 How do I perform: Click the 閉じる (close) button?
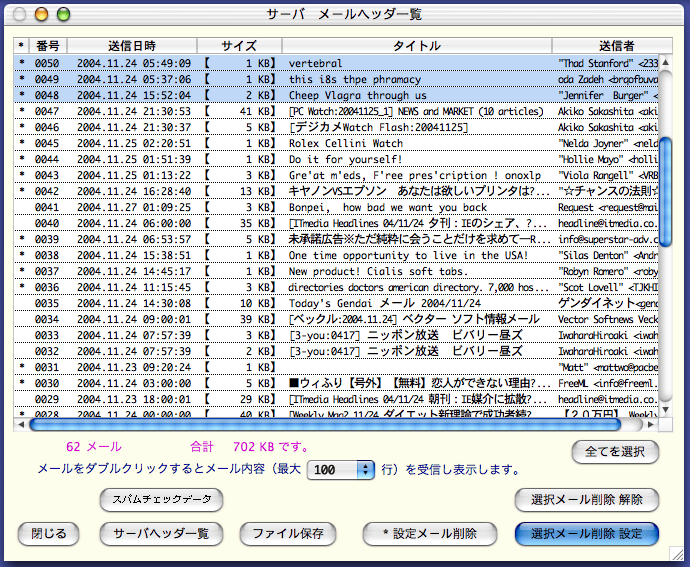coord(48,534)
